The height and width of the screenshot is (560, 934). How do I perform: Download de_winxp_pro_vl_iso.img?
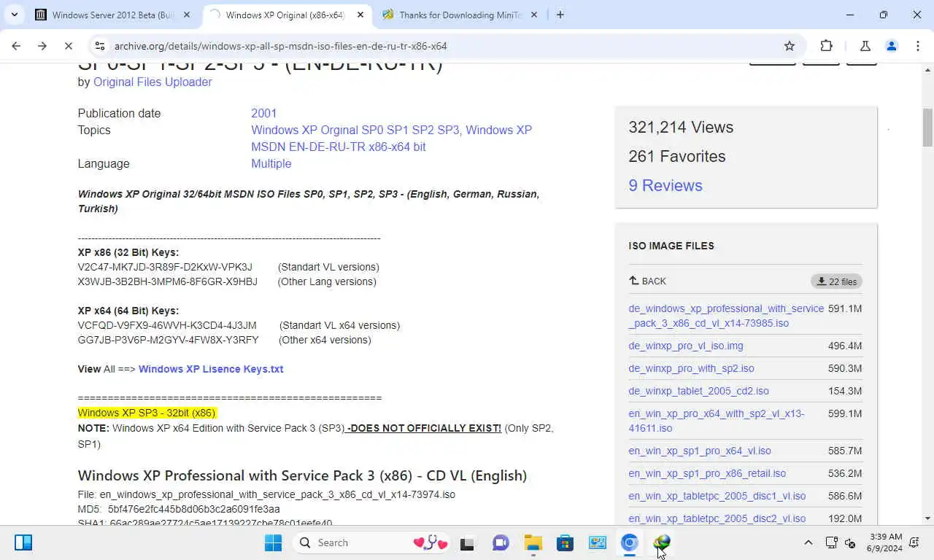tap(685, 346)
